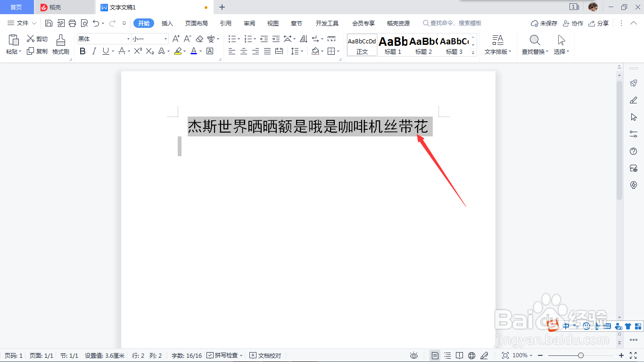Switch to the 插入 ribbon tab
Viewport: 644px width, 362px height.
pos(167,23)
